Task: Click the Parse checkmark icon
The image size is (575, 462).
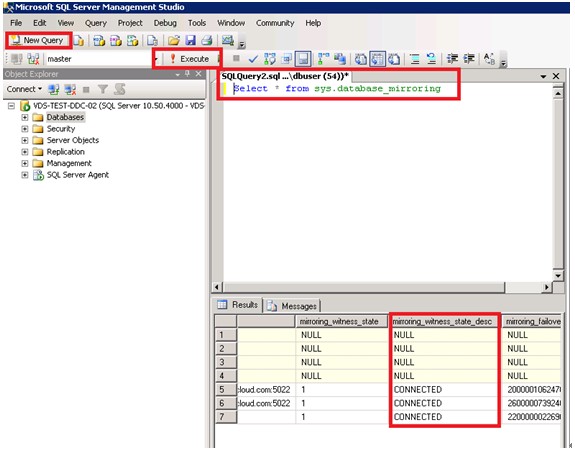Action: point(253,59)
